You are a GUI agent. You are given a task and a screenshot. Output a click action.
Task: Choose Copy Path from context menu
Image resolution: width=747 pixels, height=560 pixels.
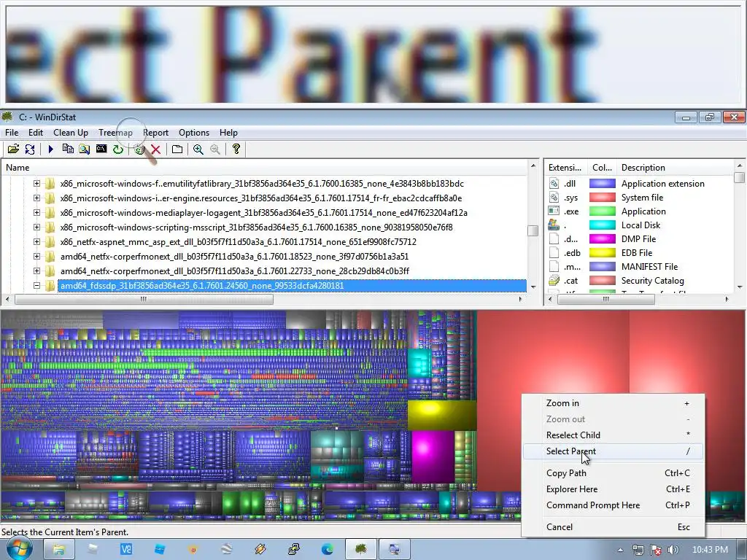pyautogui.click(x=613, y=472)
